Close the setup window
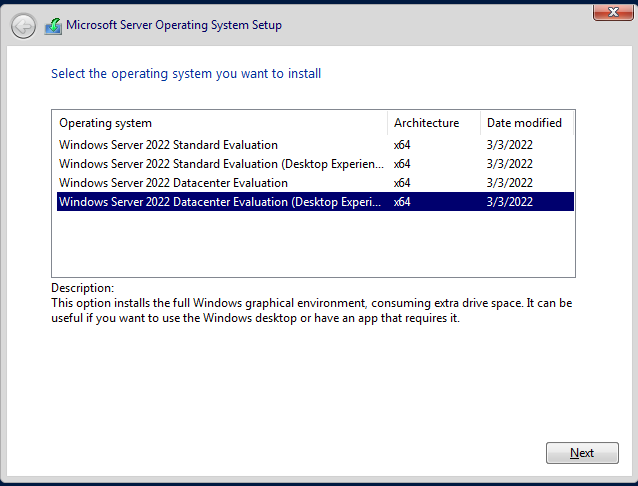Viewport: 638px width, 486px height. click(613, 12)
